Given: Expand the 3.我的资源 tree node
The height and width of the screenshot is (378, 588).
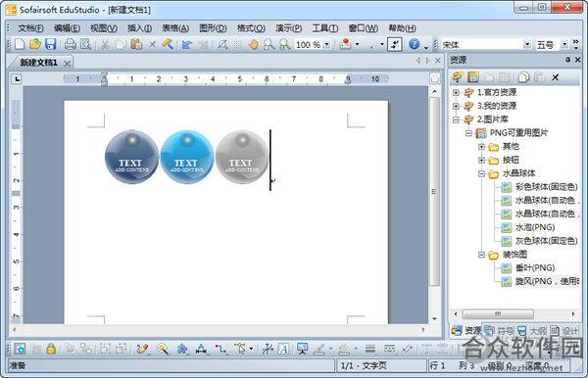Looking at the screenshot, I should [456, 106].
